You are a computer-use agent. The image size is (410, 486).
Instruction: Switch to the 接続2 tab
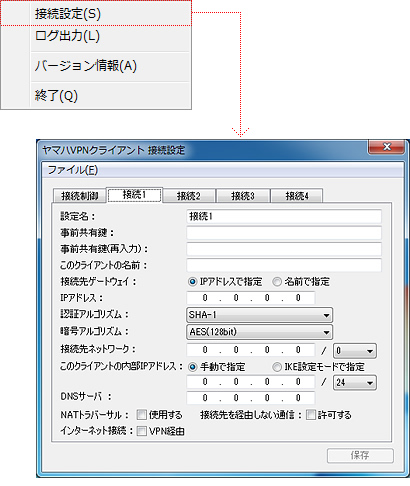pos(189,196)
